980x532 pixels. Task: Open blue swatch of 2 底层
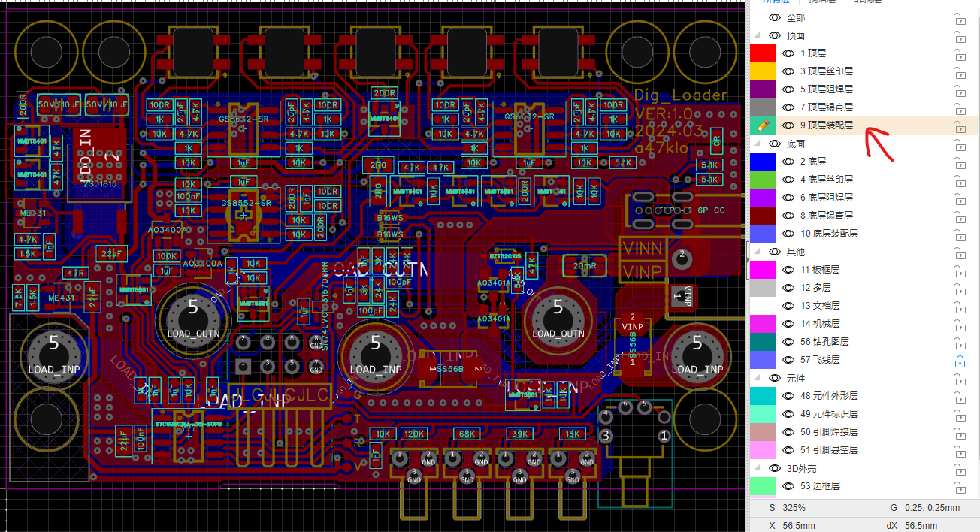coord(763,162)
